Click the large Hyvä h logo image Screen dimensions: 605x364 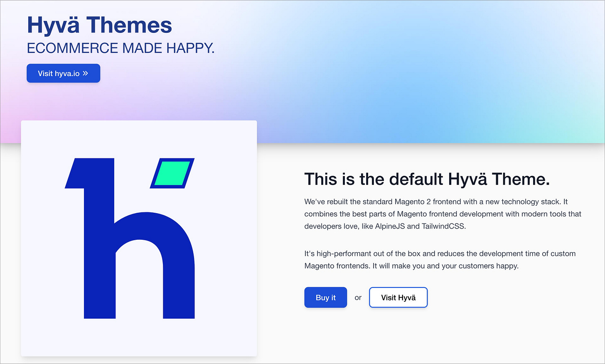(139, 238)
